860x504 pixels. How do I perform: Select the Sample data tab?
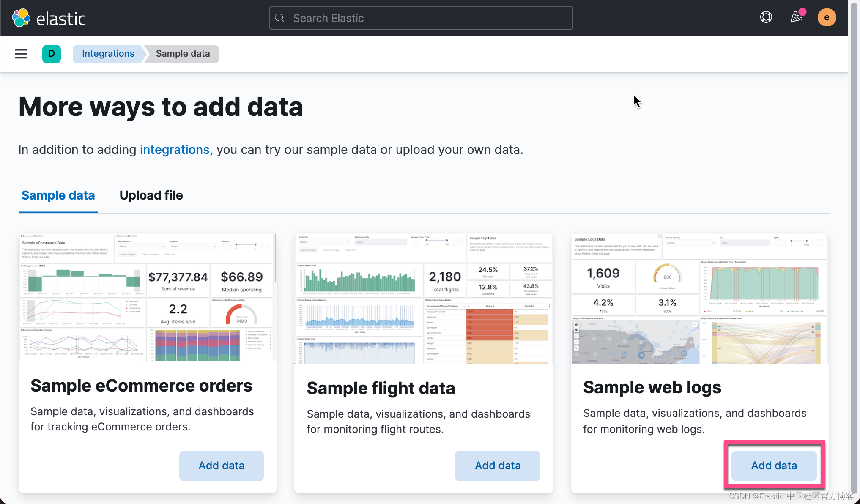pos(58,195)
